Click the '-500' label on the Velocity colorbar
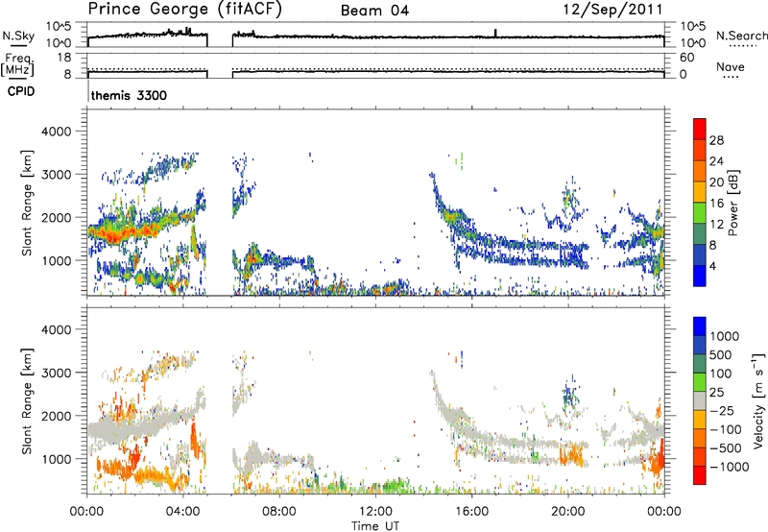The height and width of the screenshot is (532, 768). pyautogui.click(x=726, y=448)
